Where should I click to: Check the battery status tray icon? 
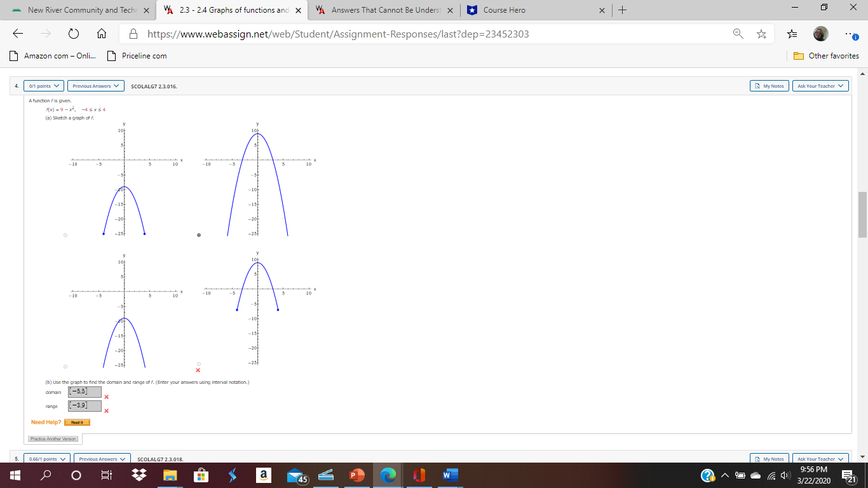pyautogui.click(x=740, y=475)
